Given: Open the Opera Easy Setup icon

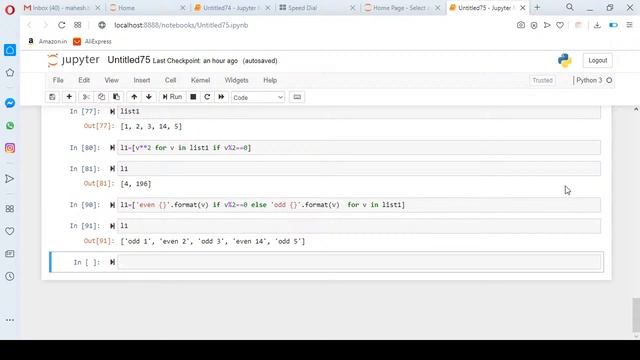Looking at the screenshot, I should point(629,25).
